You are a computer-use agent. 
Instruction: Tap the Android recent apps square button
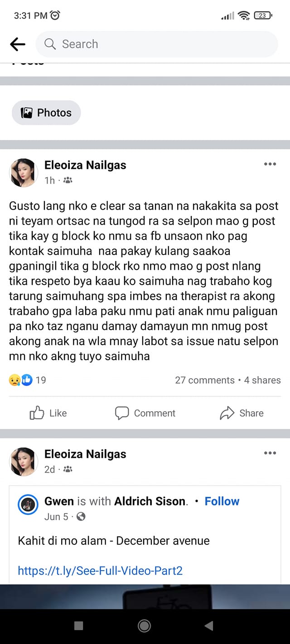[78, 626]
